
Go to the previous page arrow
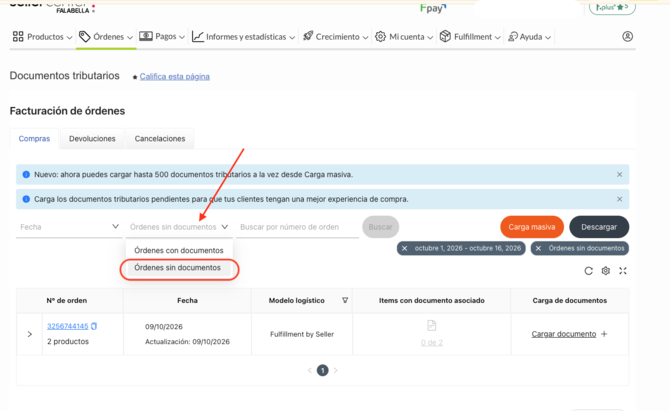point(310,370)
